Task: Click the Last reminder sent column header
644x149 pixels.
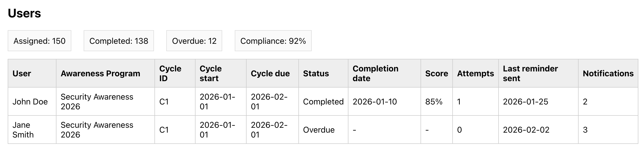Action: click(530, 73)
